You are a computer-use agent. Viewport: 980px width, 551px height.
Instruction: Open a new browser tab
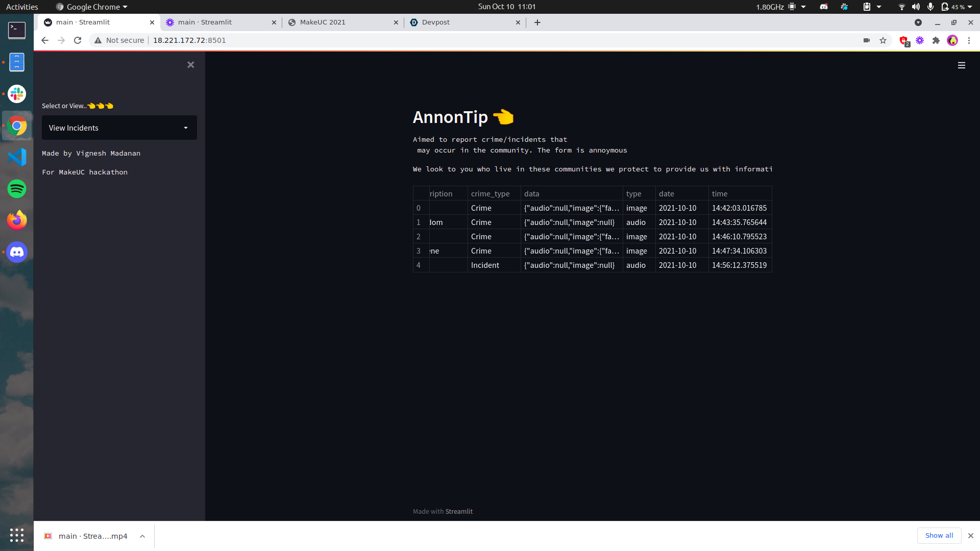pyautogui.click(x=537, y=22)
